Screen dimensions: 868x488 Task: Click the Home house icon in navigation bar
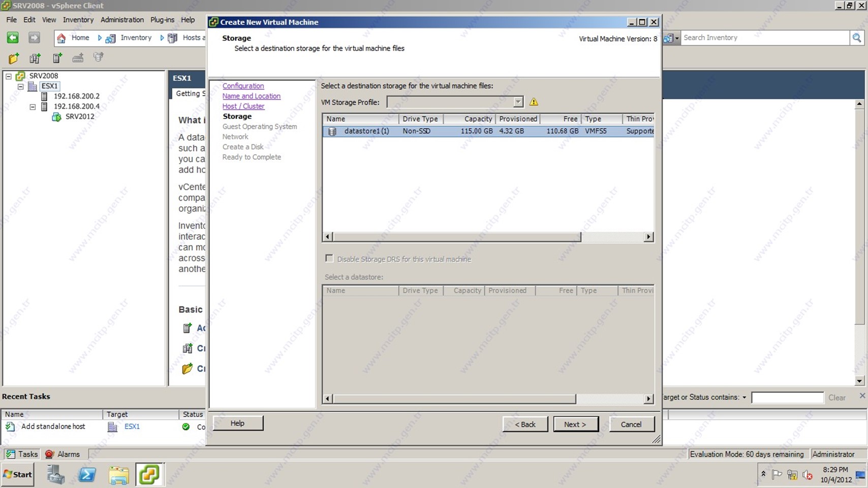click(61, 38)
